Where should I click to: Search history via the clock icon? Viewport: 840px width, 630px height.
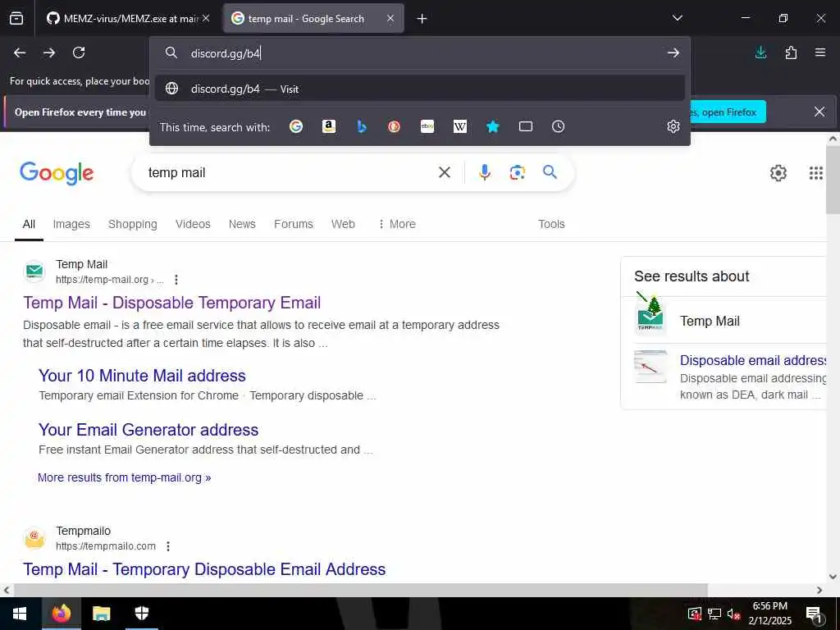(558, 126)
